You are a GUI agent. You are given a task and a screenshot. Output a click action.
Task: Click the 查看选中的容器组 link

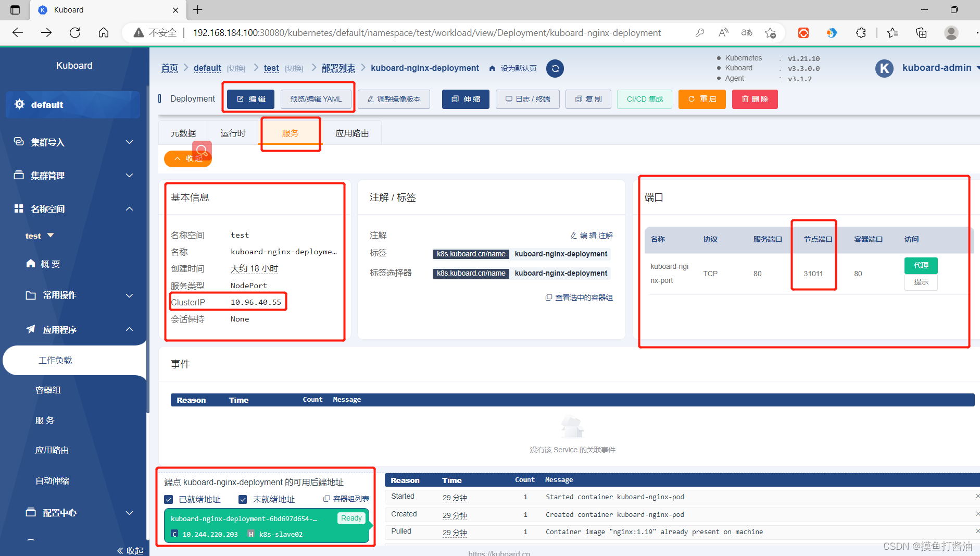[579, 298]
